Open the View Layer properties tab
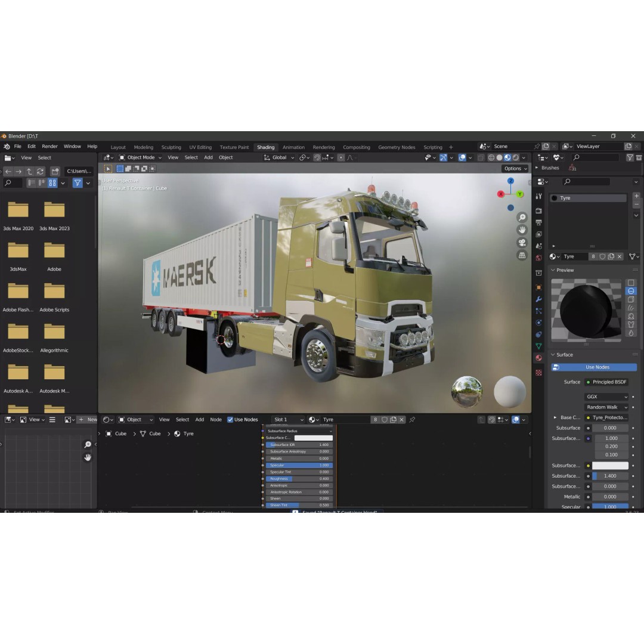 (538, 234)
